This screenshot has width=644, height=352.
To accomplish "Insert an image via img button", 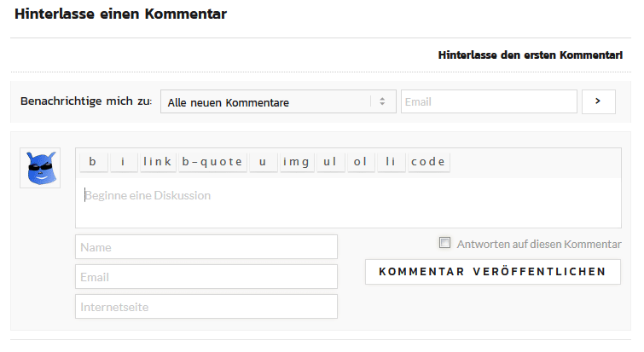I will [297, 162].
